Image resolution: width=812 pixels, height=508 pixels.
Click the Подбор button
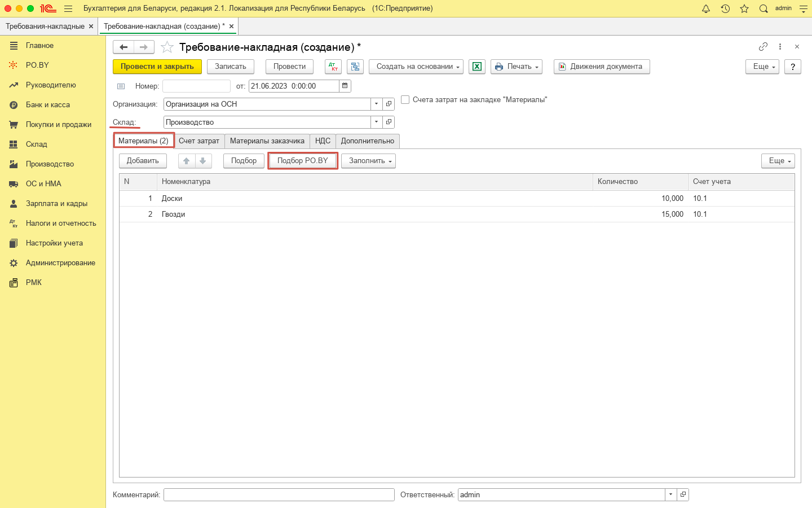coord(244,161)
